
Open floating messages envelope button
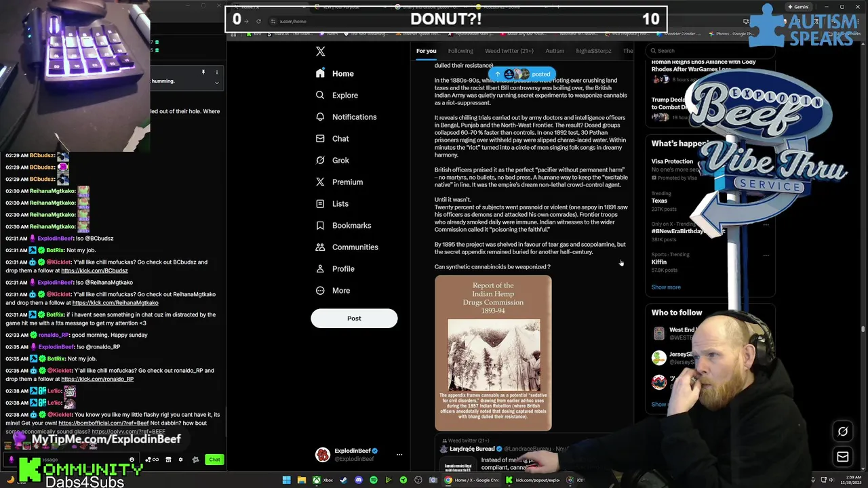pyautogui.click(x=843, y=457)
